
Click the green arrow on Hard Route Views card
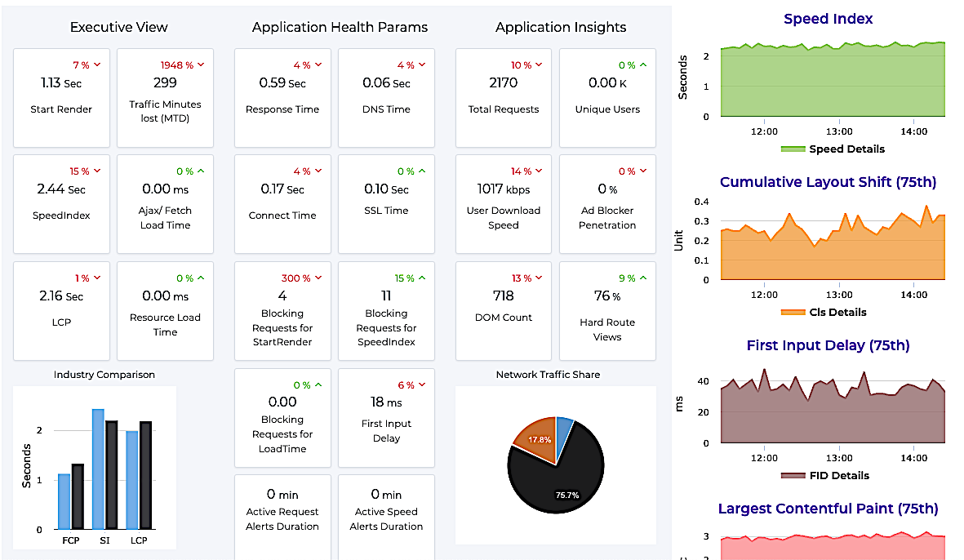[x=643, y=278]
